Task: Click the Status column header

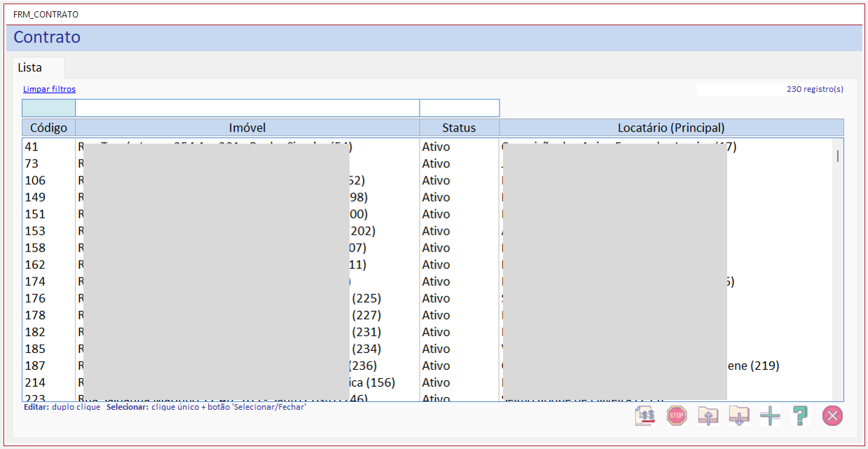Action: pyautogui.click(x=460, y=127)
